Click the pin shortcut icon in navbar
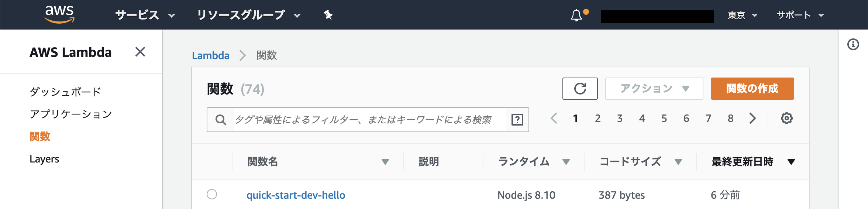The image size is (868, 209). (x=328, y=15)
